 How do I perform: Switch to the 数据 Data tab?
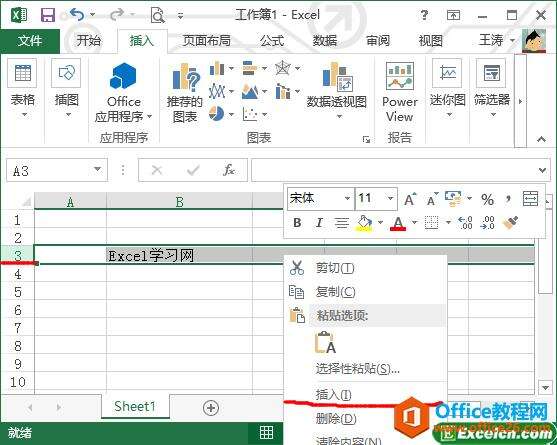tap(325, 41)
